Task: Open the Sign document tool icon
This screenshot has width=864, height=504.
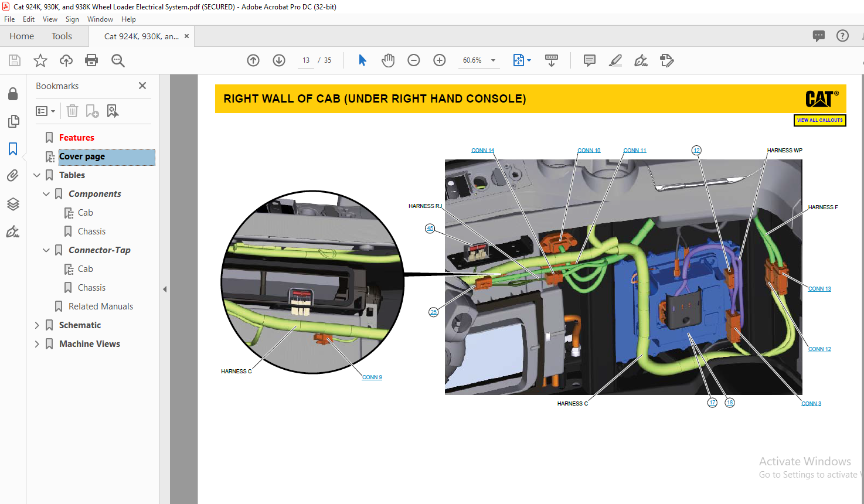Action: click(x=641, y=60)
